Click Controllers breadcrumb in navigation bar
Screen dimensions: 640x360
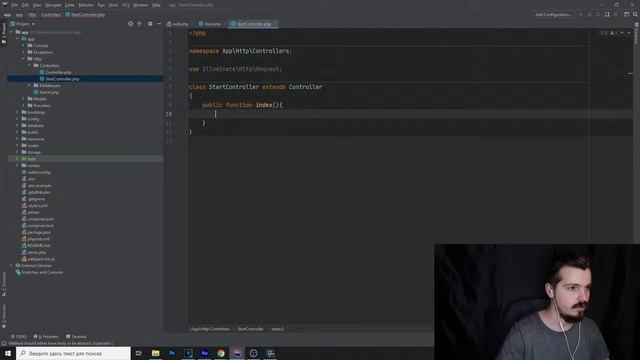51,15
